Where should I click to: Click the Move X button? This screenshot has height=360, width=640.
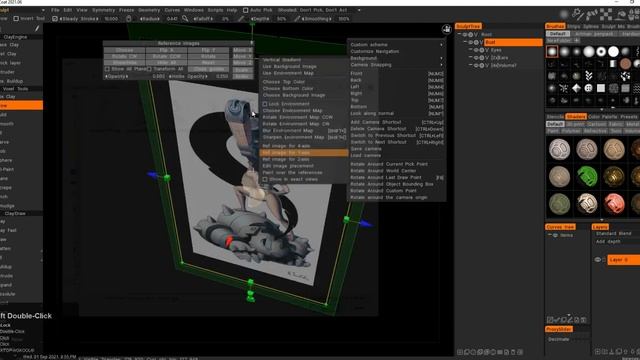pos(242,50)
